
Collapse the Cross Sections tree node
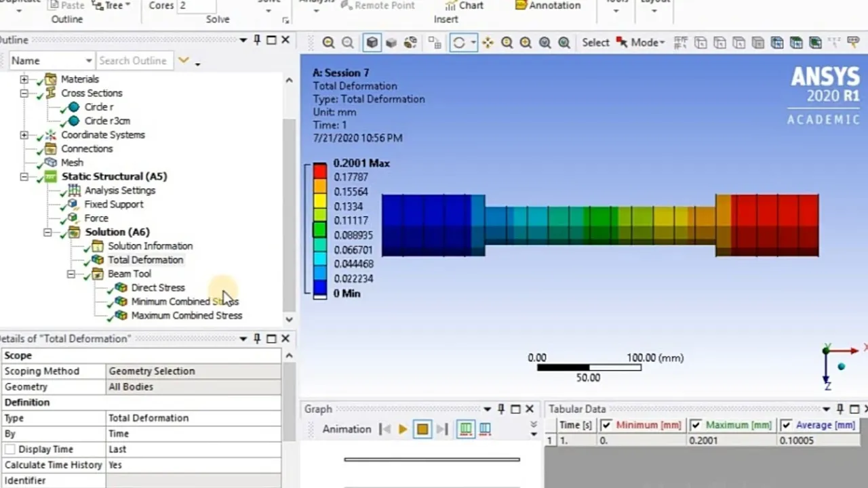point(24,93)
